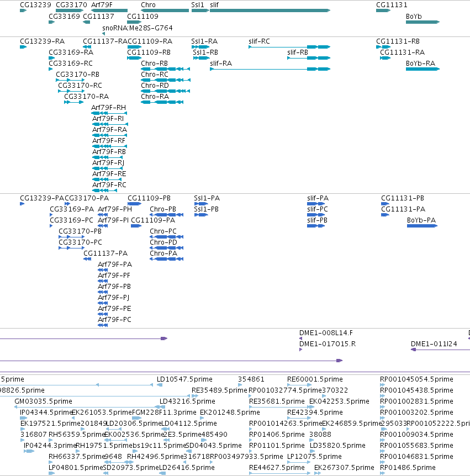Select protein slif-PC
This screenshot has width=470, height=476.
[x=316, y=215]
